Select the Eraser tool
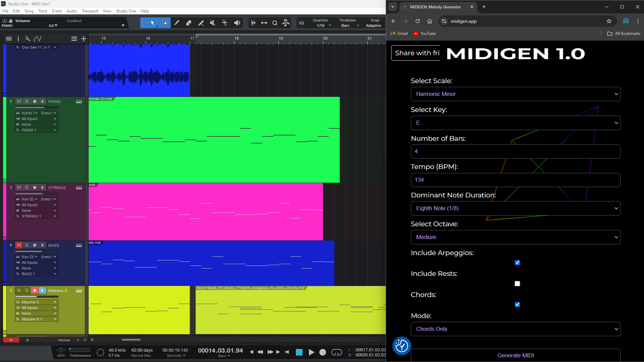The height and width of the screenshot is (362, 644). tap(189, 23)
